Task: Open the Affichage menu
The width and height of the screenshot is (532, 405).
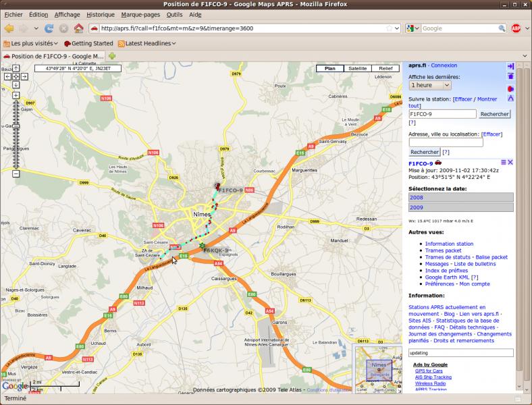Action: point(68,15)
